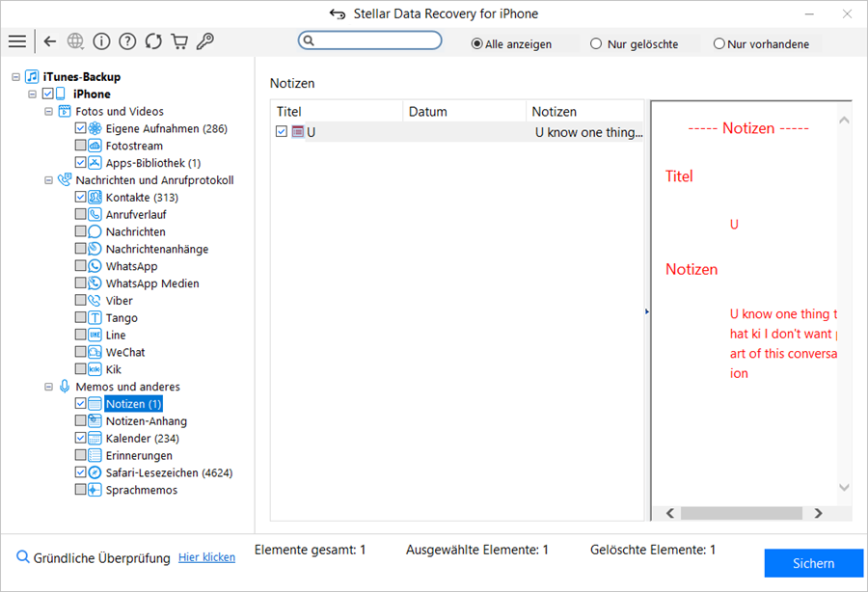Check the WhatsApp Medien checkbox
868x592 pixels.
(80, 283)
